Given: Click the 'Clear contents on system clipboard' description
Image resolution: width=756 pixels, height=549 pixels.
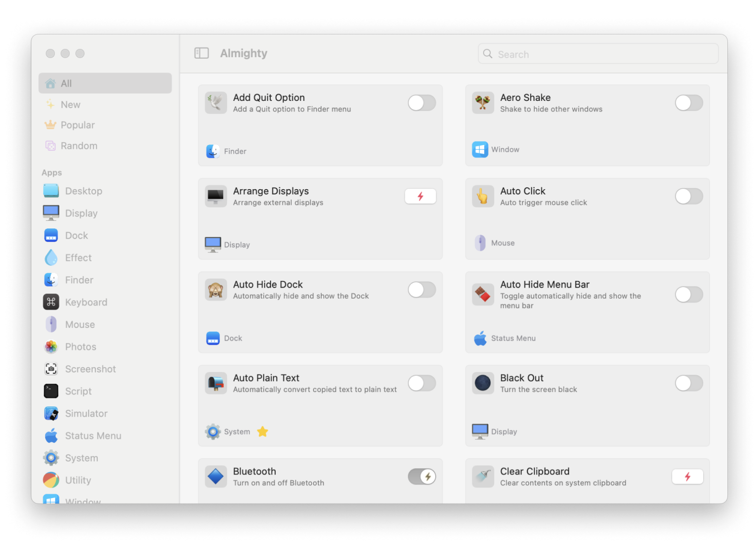Looking at the screenshot, I should (563, 483).
